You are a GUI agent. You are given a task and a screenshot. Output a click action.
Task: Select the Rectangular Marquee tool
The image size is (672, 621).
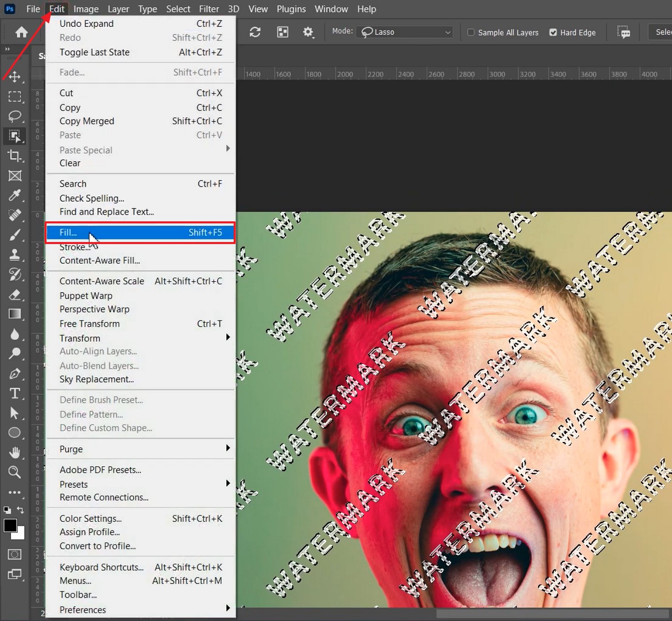coord(14,97)
